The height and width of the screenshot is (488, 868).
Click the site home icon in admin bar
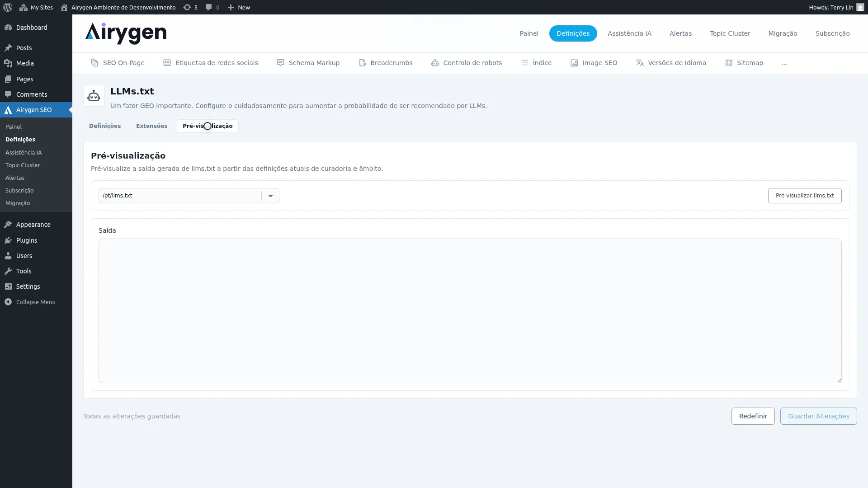click(64, 7)
